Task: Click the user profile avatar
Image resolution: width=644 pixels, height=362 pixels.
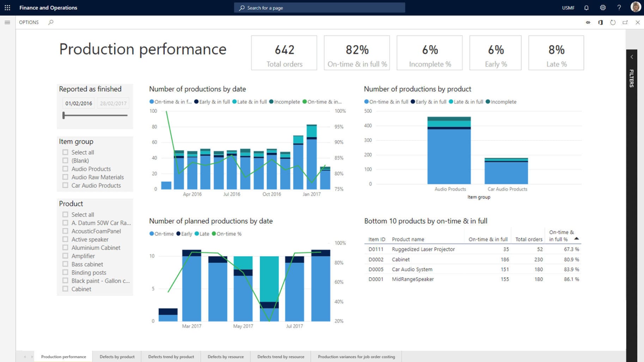Action: (634, 7)
